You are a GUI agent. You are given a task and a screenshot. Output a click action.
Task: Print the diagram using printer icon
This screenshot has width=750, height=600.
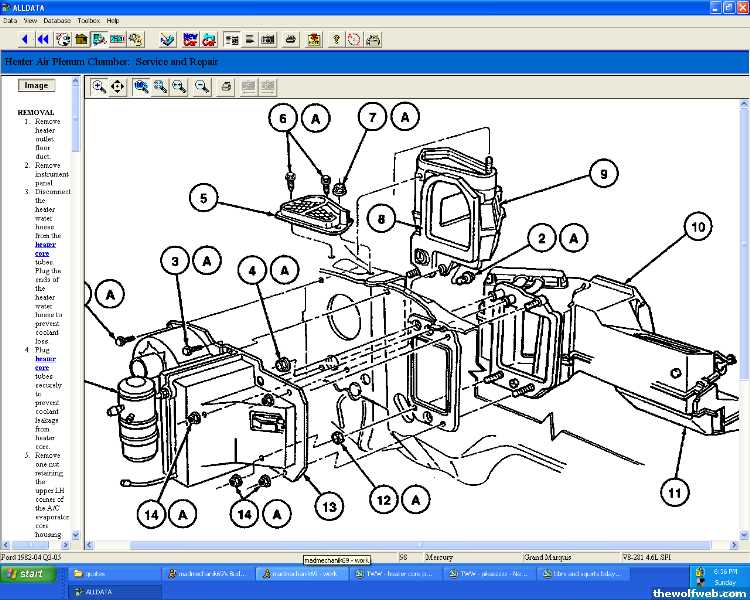(226, 87)
